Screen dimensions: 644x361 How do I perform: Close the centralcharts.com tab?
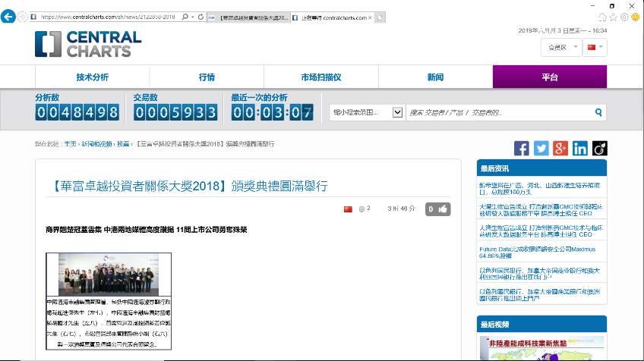click(370, 17)
